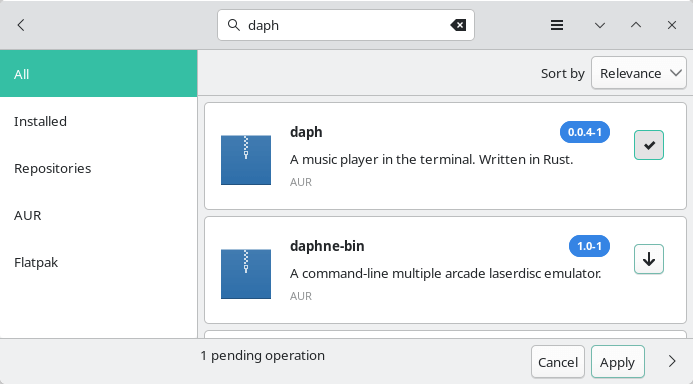This screenshot has width=693, height=384.
Task: Click the daph package archive icon
Action: pyautogui.click(x=246, y=160)
